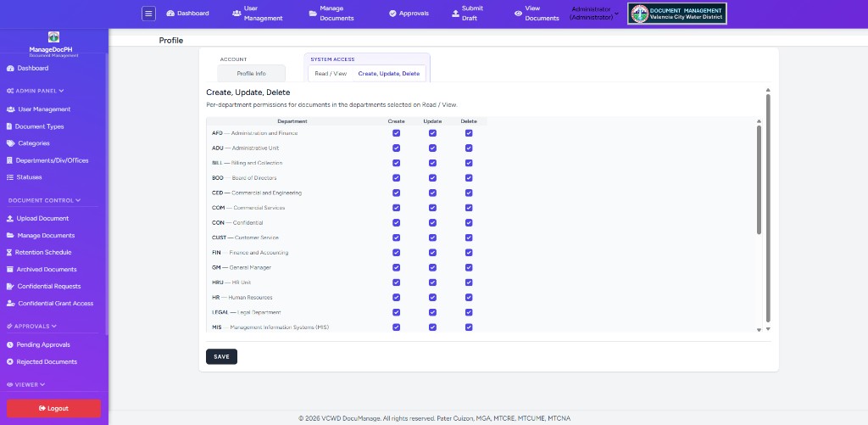Collapse the DOCUMENT CONTROL sidebar section
Screen dimensions: 868x425
[x=44, y=200]
